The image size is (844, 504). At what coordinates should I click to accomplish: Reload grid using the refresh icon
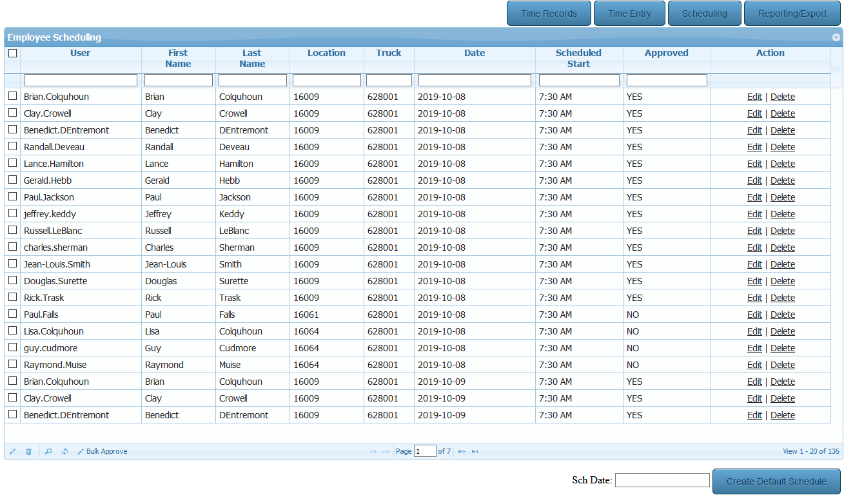pyautogui.click(x=64, y=452)
